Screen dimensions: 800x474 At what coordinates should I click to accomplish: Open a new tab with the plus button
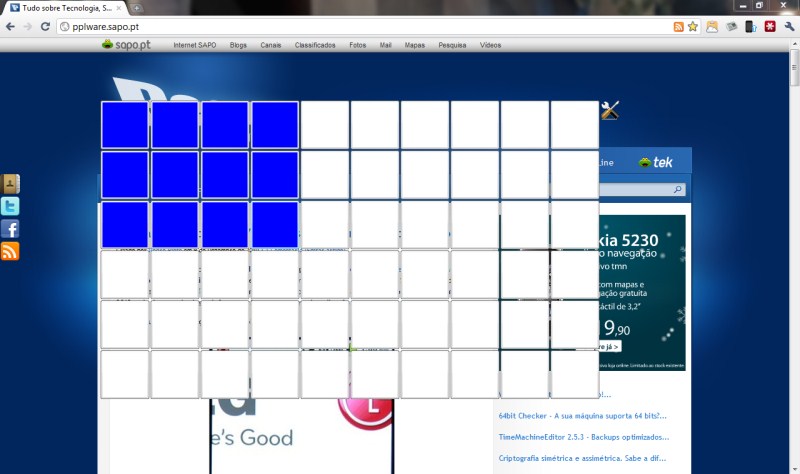[137, 8]
